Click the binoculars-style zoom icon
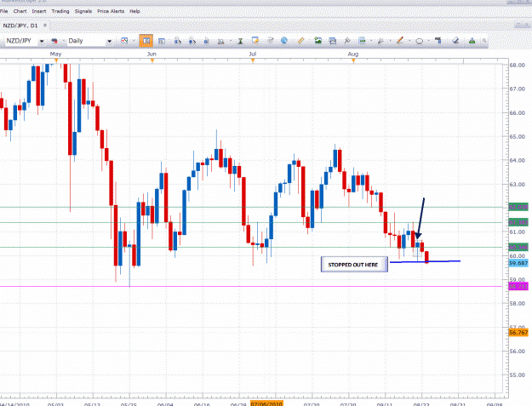 click(220, 41)
